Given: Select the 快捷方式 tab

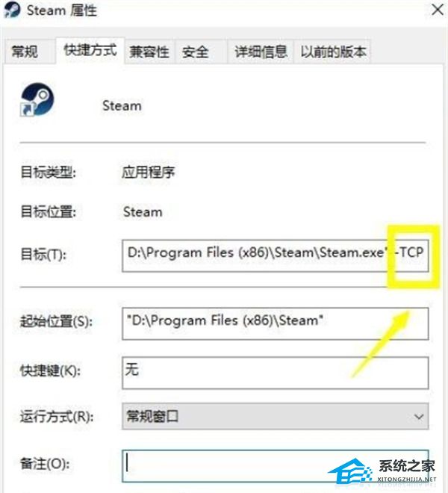Looking at the screenshot, I should pos(90,50).
